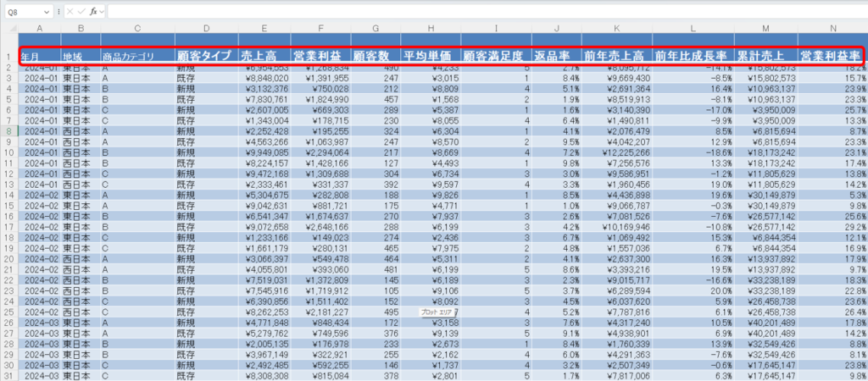Select column L header
The height and width of the screenshot is (381, 868).
pos(693,30)
